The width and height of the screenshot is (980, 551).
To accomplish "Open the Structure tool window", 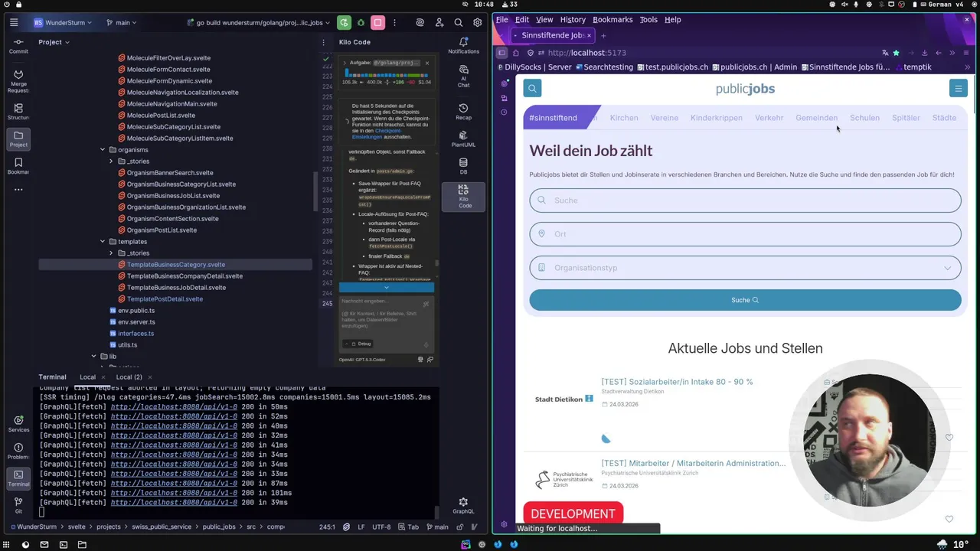I will (18, 112).
